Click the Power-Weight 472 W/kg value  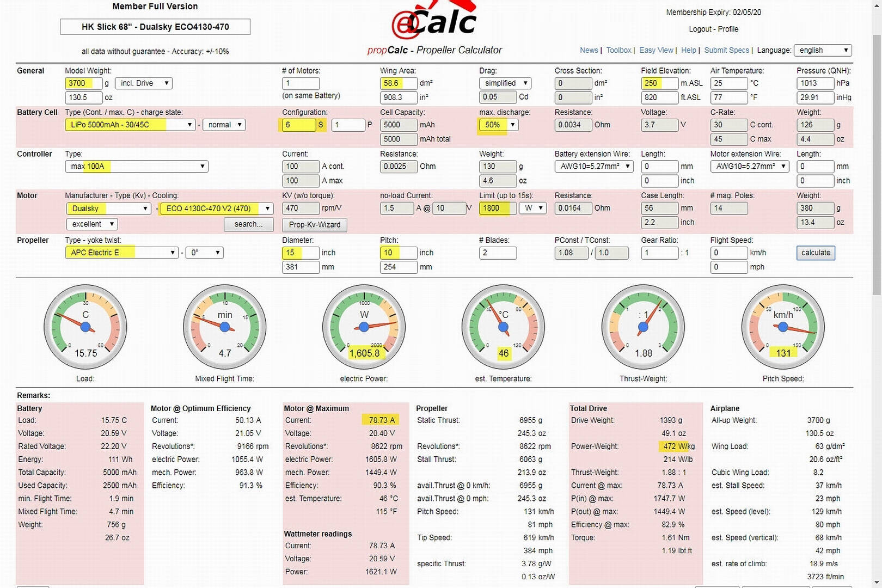(x=679, y=446)
